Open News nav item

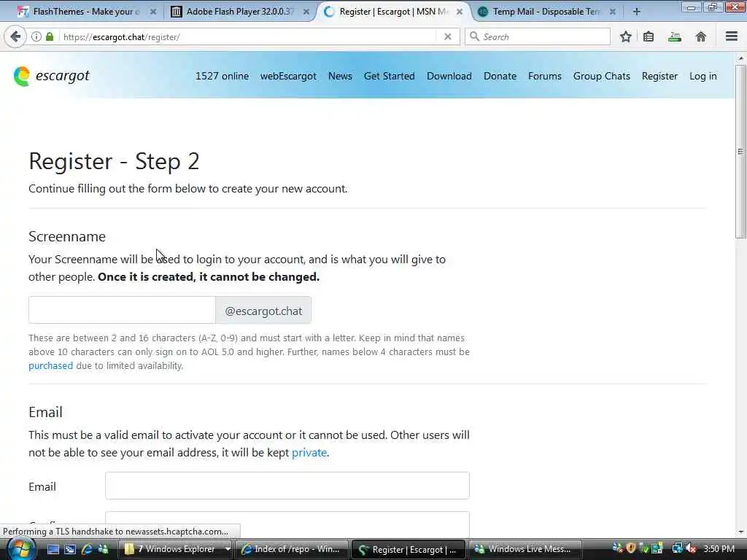[340, 76]
